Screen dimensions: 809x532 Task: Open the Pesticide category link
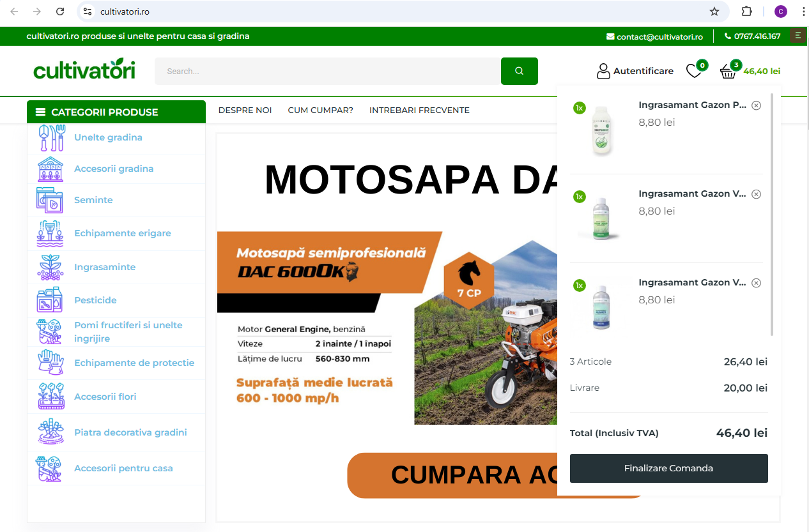pyautogui.click(x=95, y=300)
